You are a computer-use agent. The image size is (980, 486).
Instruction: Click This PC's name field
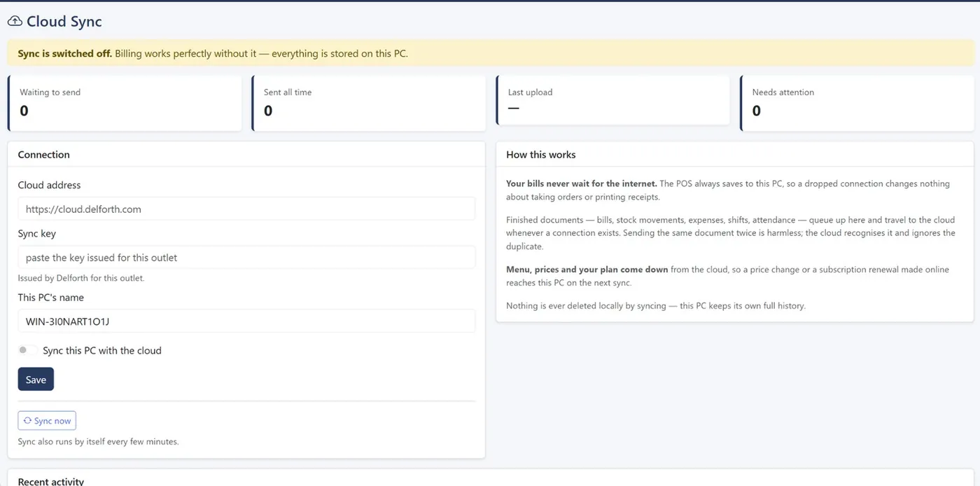(246, 321)
